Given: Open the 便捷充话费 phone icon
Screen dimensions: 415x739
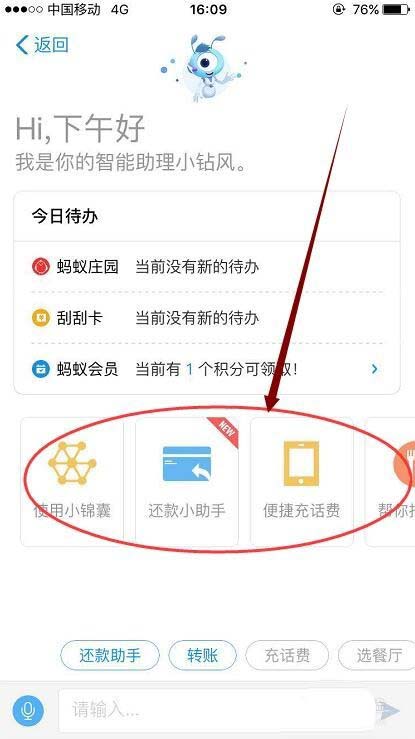Looking at the screenshot, I should [301, 463].
